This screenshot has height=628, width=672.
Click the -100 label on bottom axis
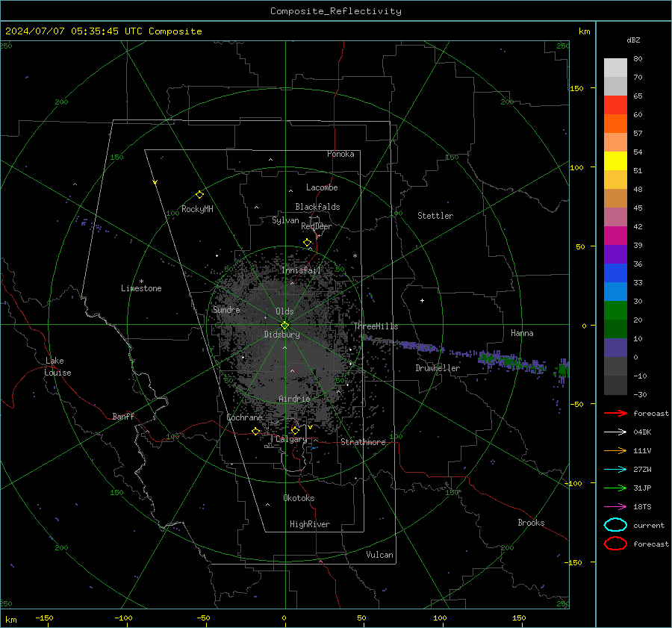coord(123,618)
